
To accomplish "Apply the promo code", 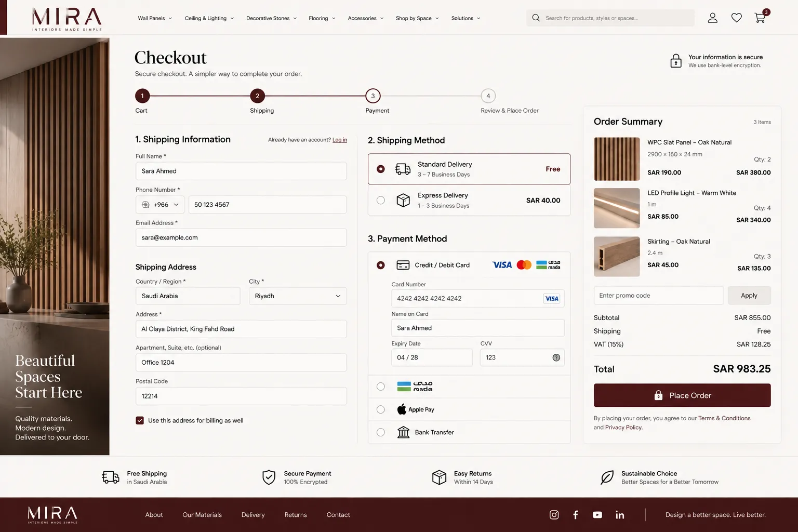I will (749, 296).
